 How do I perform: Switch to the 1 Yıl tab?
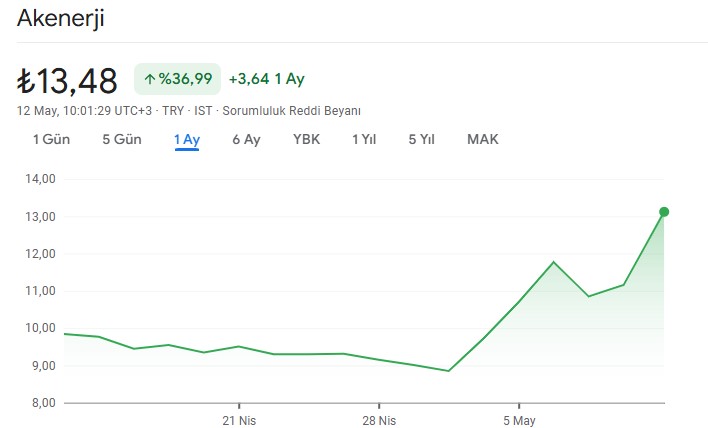(364, 140)
